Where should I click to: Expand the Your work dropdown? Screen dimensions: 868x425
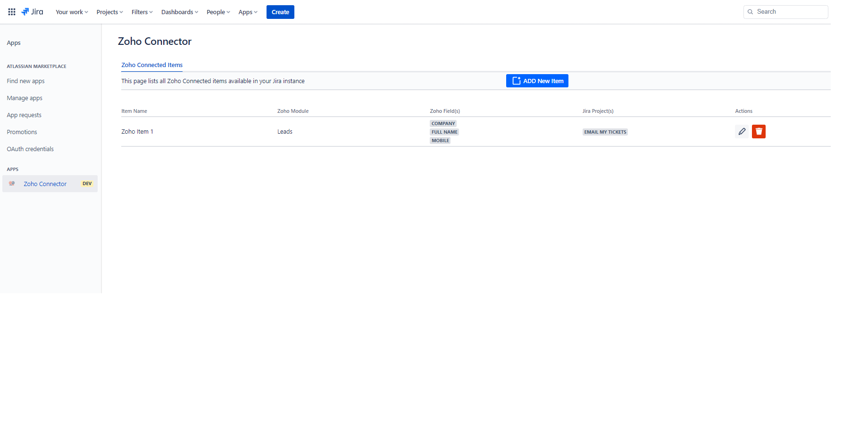click(72, 12)
